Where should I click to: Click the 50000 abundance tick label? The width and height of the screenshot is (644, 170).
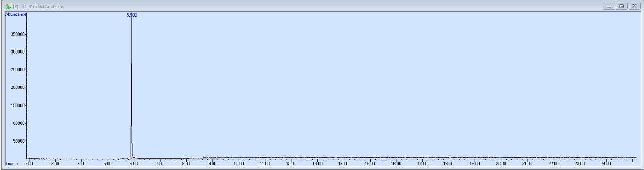[19, 141]
